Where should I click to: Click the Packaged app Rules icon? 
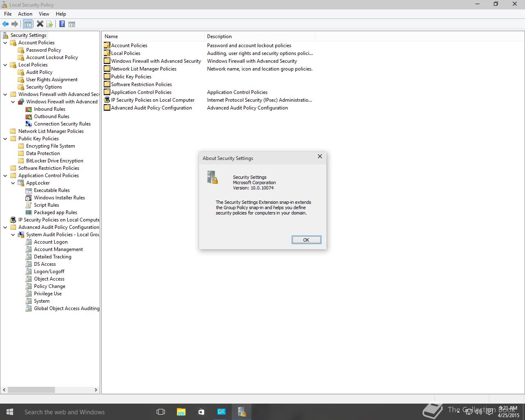pyautogui.click(x=29, y=212)
